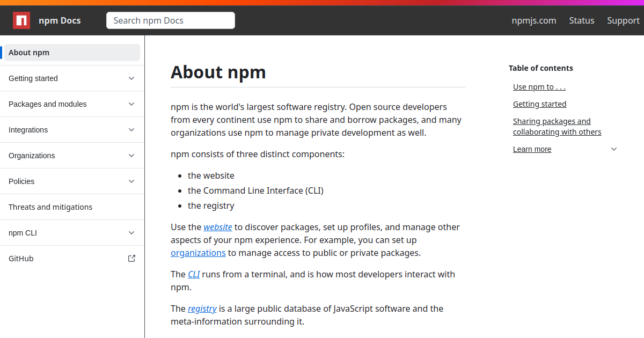Image resolution: width=644 pixels, height=338 pixels.
Task: Click Learn more contents link
Action: pos(532,149)
